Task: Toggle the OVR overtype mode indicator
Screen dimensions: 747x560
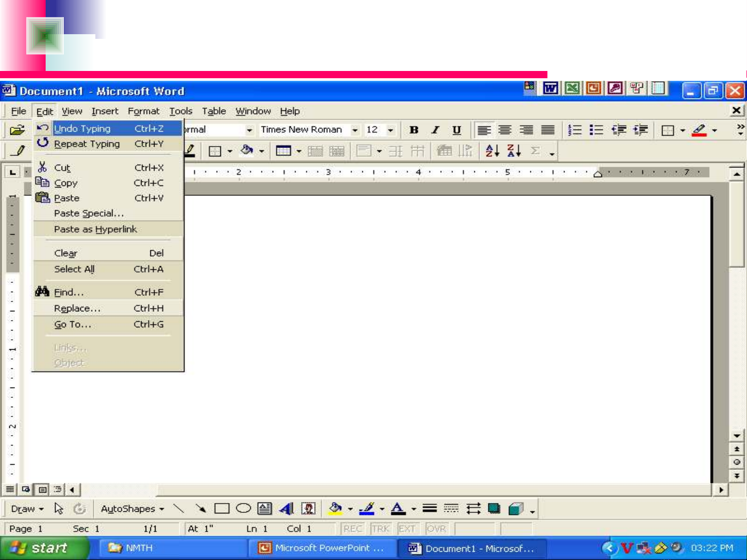Action: tap(436, 529)
